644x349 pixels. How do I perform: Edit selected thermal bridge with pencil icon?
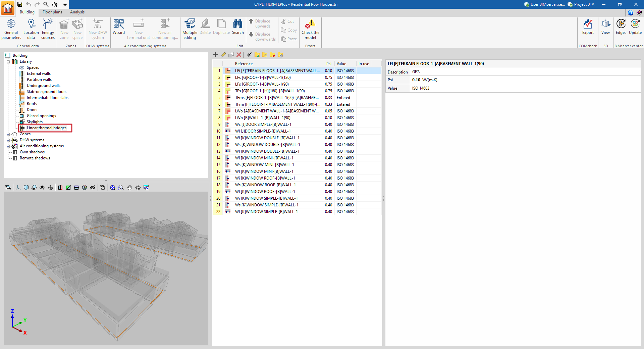pos(223,55)
